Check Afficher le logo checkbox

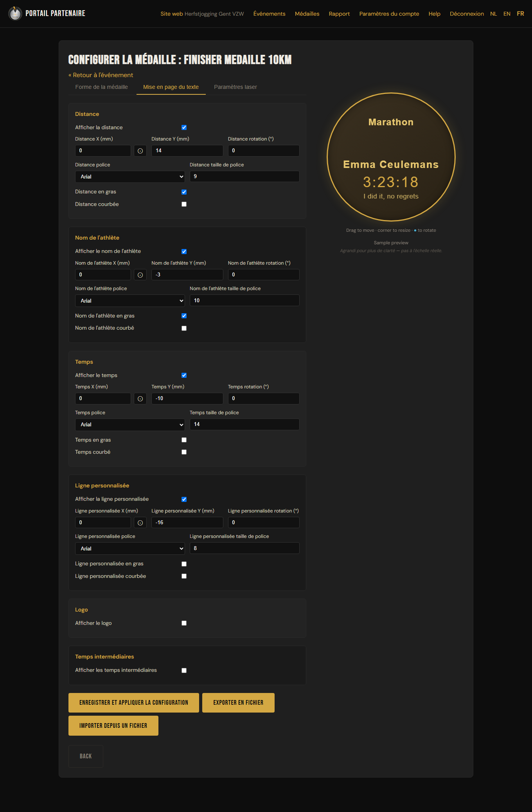click(184, 623)
